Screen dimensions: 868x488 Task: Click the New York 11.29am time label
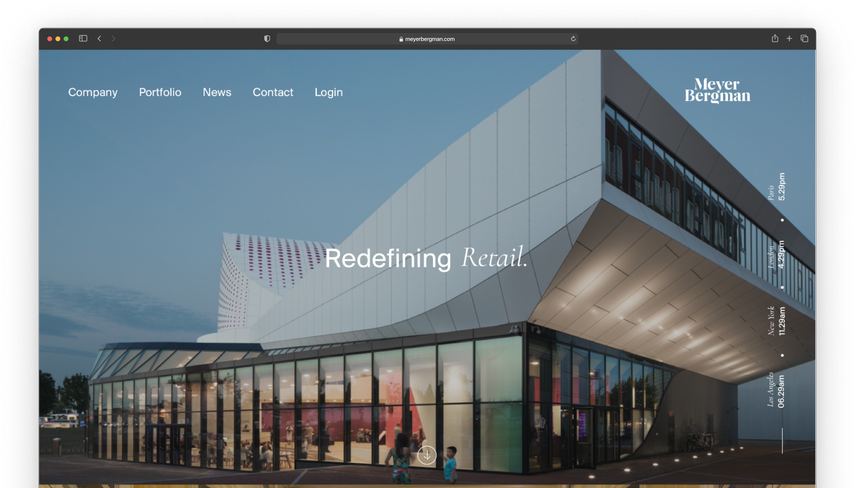[776, 321]
